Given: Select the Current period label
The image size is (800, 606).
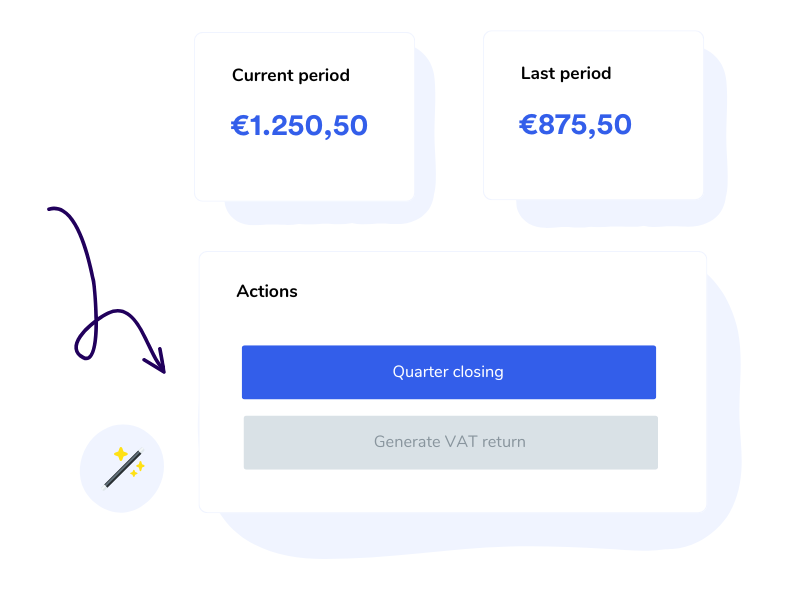Looking at the screenshot, I should click(291, 75).
